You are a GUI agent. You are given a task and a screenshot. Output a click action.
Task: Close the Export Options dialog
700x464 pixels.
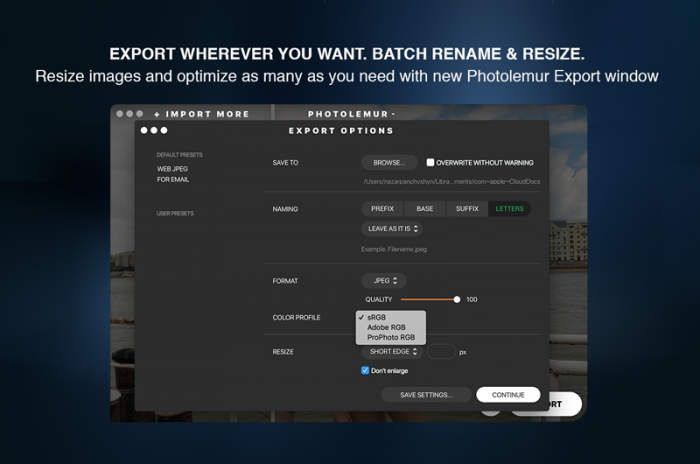pos(144,130)
